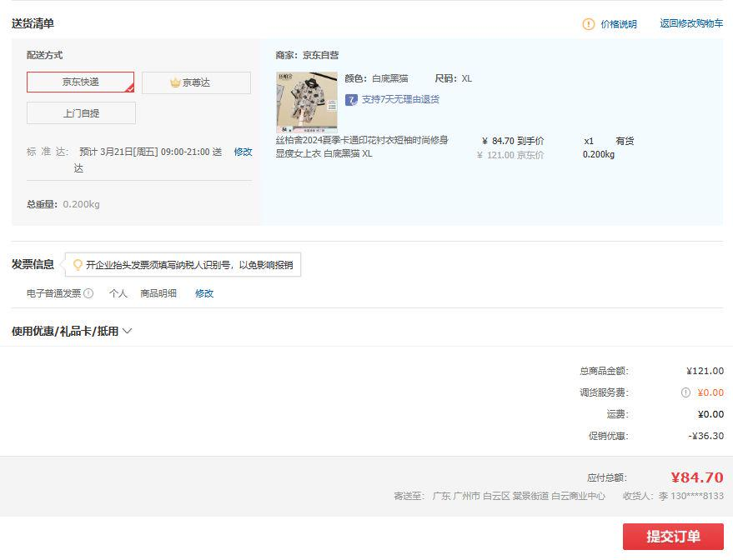This screenshot has height=560, width=733.
Task: Switch delivery to 上门自提
Action: click(x=81, y=112)
